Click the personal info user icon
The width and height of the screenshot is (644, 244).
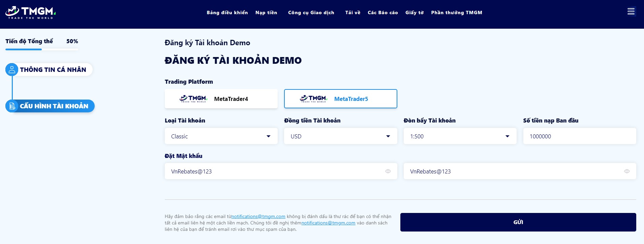[x=12, y=70]
